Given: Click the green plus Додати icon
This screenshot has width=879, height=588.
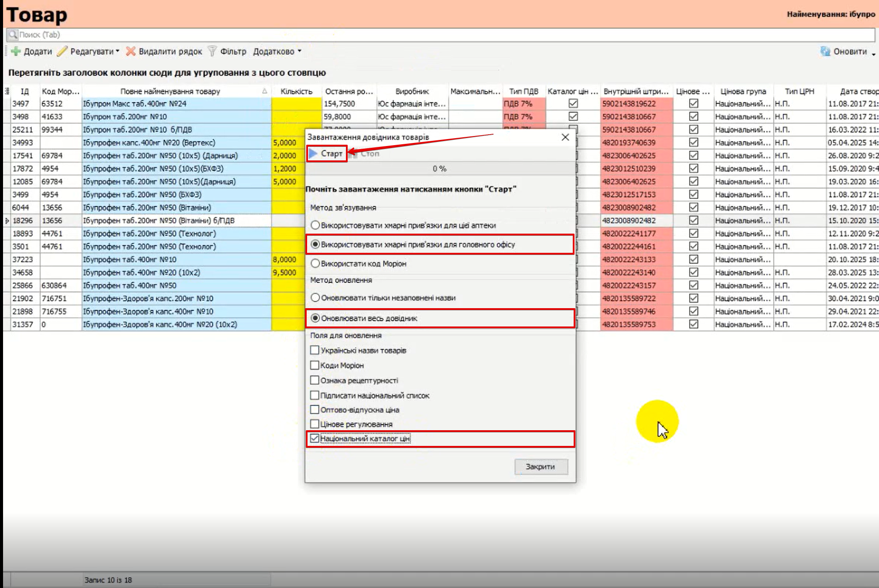Looking at the screenshot, I should pyautogui.click(x=16, y=51).
